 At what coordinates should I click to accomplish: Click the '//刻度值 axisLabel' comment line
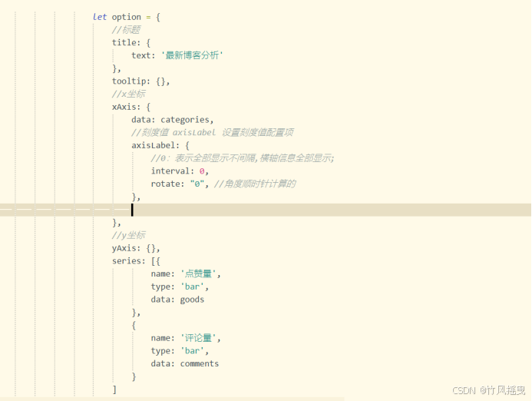[213, 132]
